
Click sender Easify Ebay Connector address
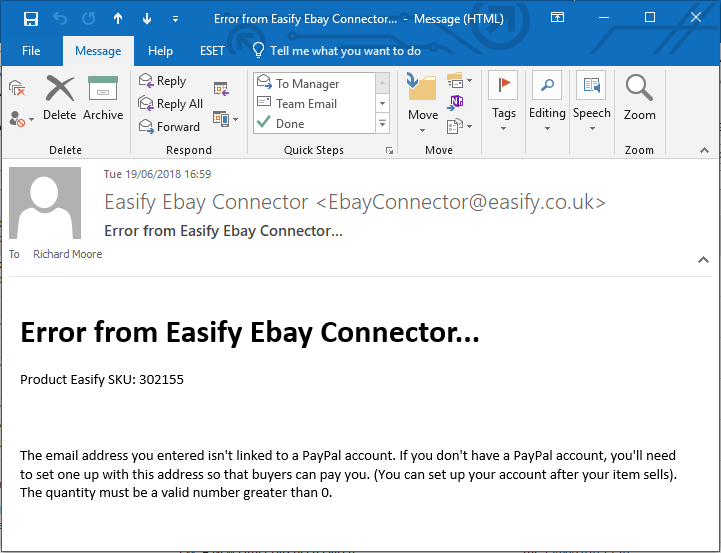click(x=355, y=202)
